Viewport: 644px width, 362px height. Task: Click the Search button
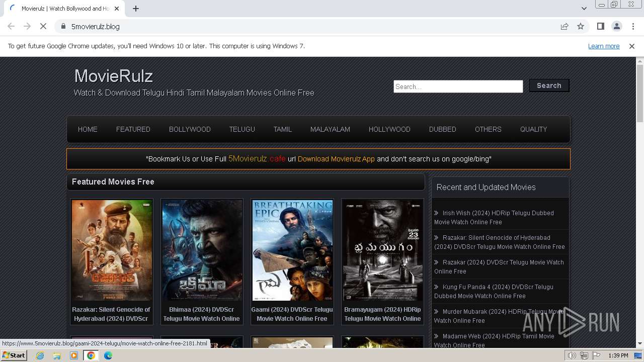tap(549, 85)
